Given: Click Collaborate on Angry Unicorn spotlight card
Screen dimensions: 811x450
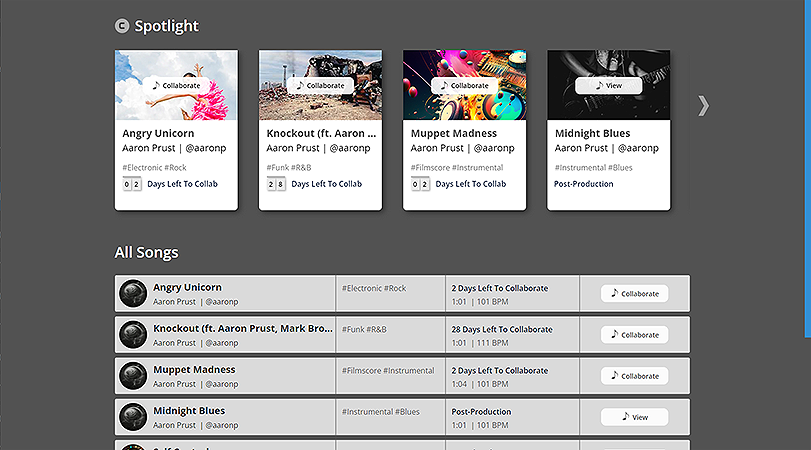Looking at the screenshot, I should (176, 85).
